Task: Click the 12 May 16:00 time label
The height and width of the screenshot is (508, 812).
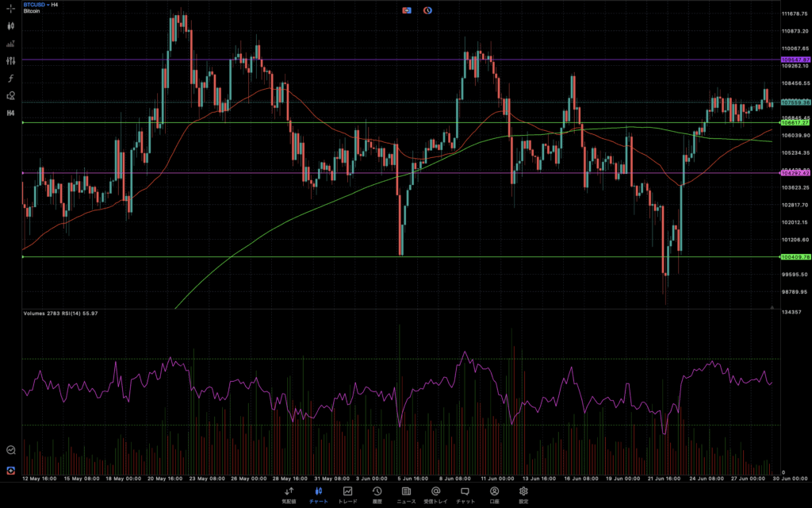Action: click(x=40, y=479)
